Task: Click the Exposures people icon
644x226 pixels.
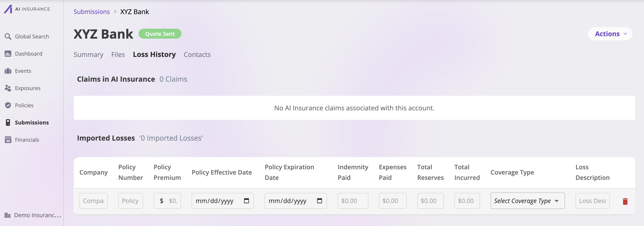Action: pos(8,88)
